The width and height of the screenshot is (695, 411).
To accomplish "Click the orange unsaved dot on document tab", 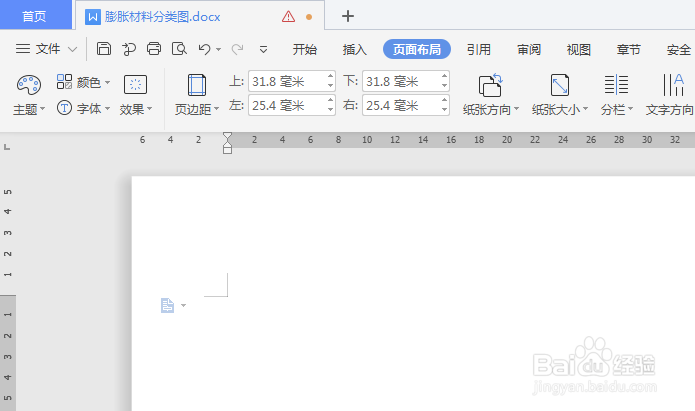I will pos(309,17).
